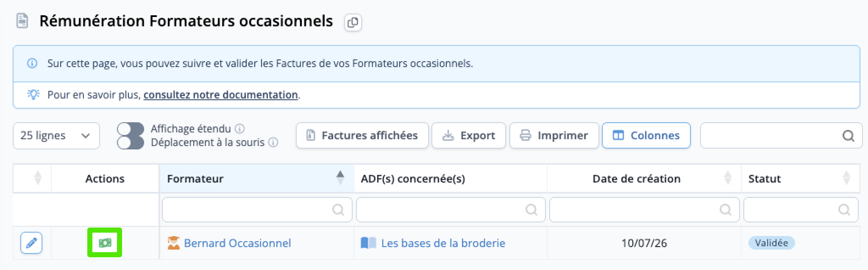Click the Imprimer button
Screen dimensions: 868x270
(x=554, y=136)
